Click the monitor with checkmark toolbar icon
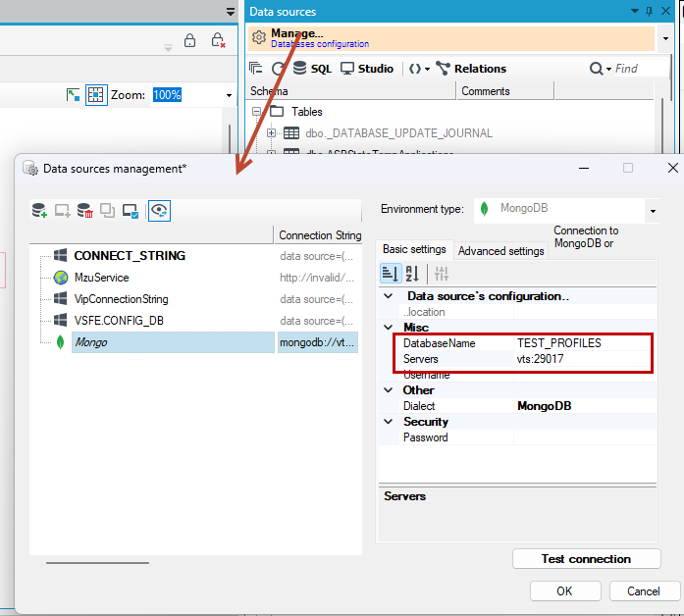Screen dimensions: 684x616 pyautogui.click(x=130, y=211)
